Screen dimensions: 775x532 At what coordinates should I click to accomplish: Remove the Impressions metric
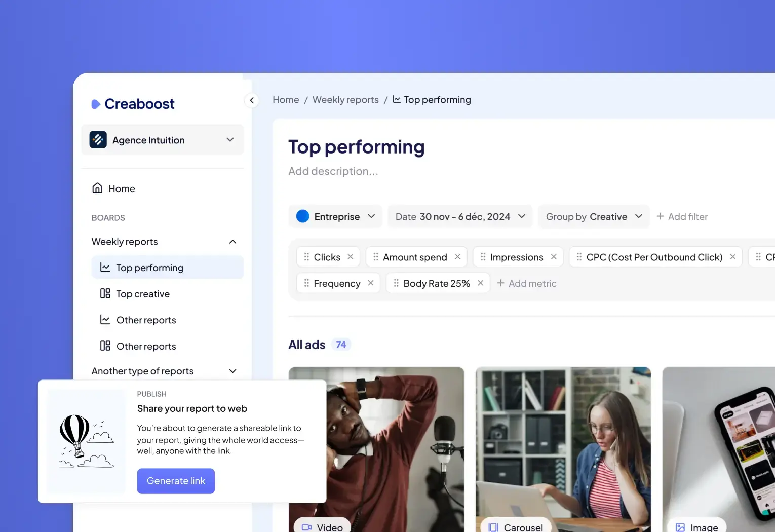(554, 257)
